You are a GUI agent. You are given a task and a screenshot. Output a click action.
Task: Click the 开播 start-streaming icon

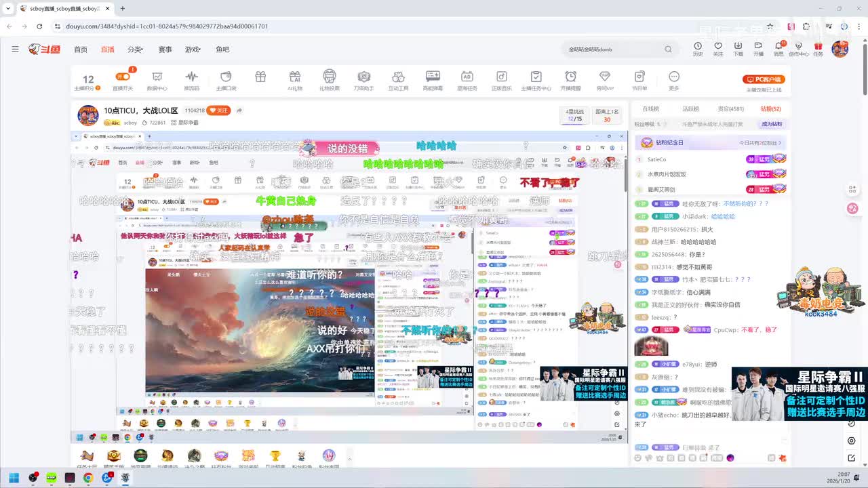[758, 49]
